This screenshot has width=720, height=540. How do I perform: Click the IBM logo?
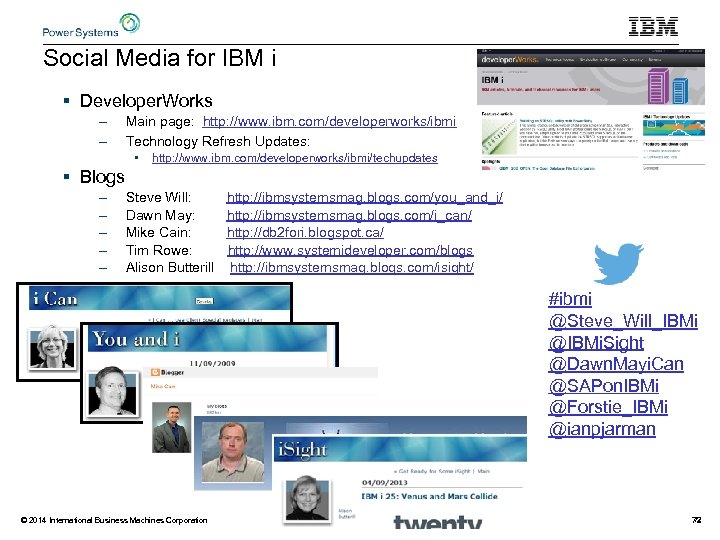pyautogui.click(x=653, y=26)
